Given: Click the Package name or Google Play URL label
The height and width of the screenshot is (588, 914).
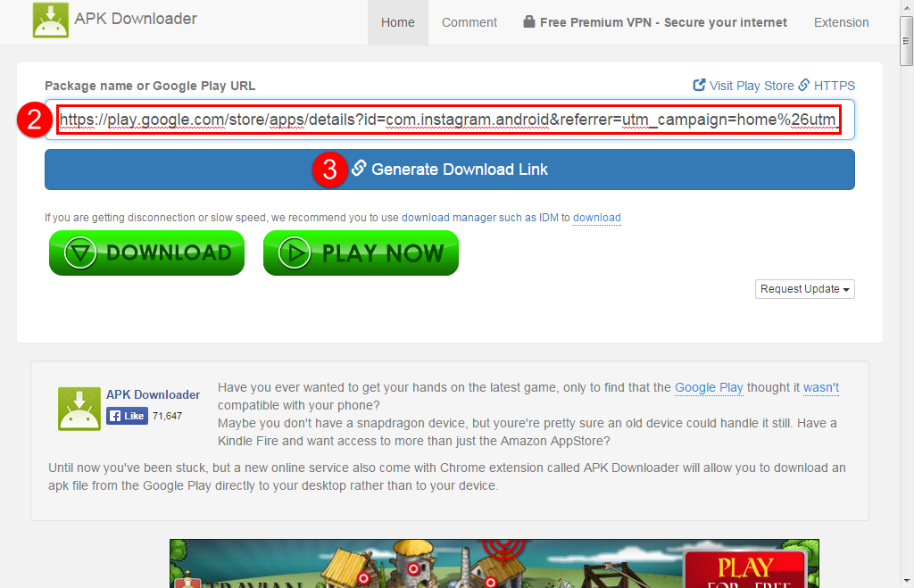Looking at the screenshot, I should click(x=150, y=86).
